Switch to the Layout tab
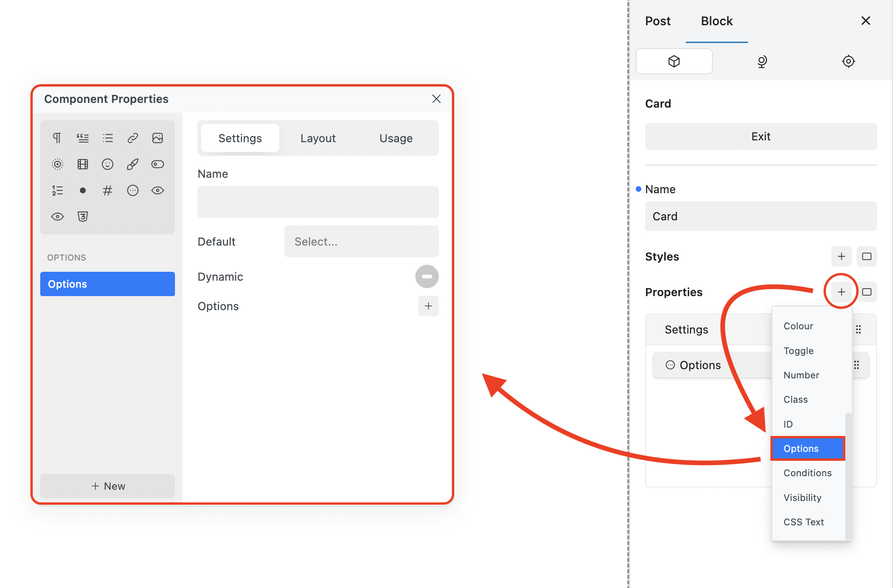 click(318, 138)
